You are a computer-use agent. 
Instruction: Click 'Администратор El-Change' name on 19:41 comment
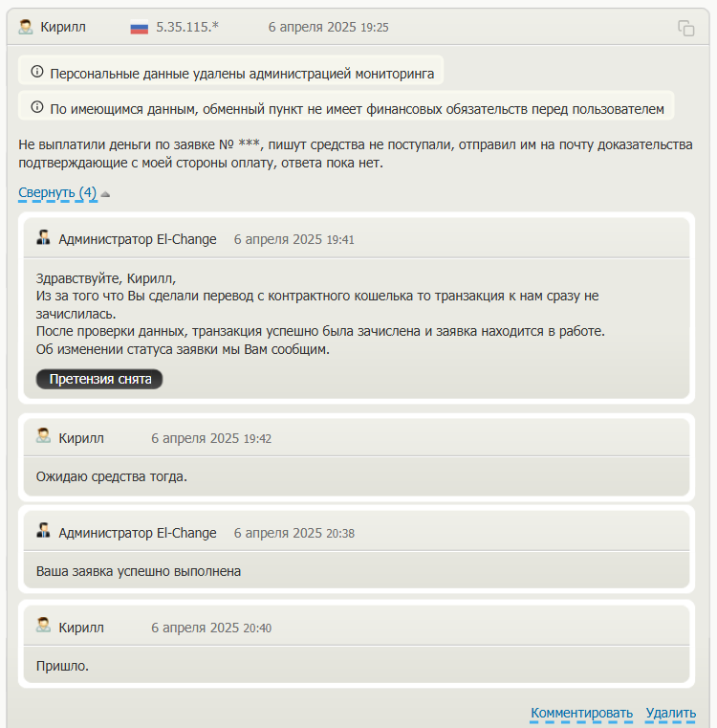(138, 239)
